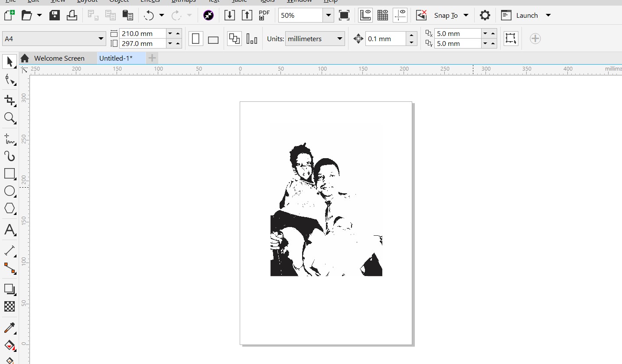Switch to the Welcome Screen tab
This screenshot has width=622, height=364.
click(x=59, y=58)
